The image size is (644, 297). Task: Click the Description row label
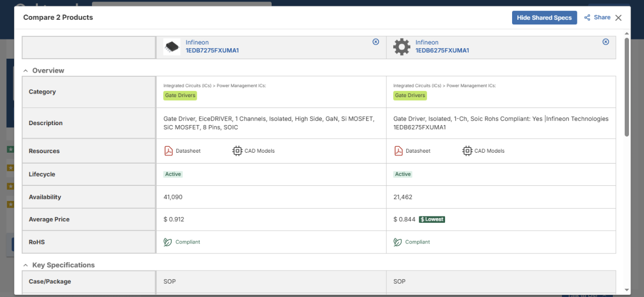46,124
